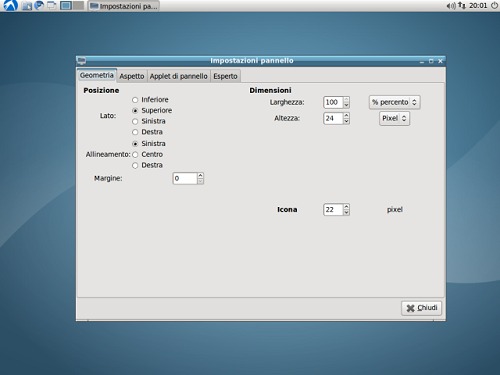Click the Icona label

[287, 210]
